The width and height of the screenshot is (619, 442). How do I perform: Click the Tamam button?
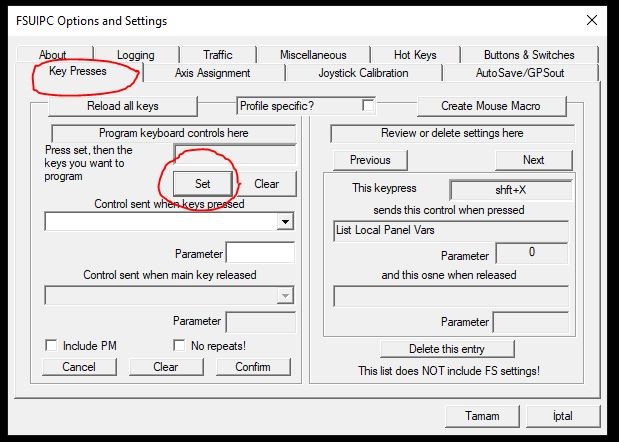pyautogui.click(x=482, y=416)
